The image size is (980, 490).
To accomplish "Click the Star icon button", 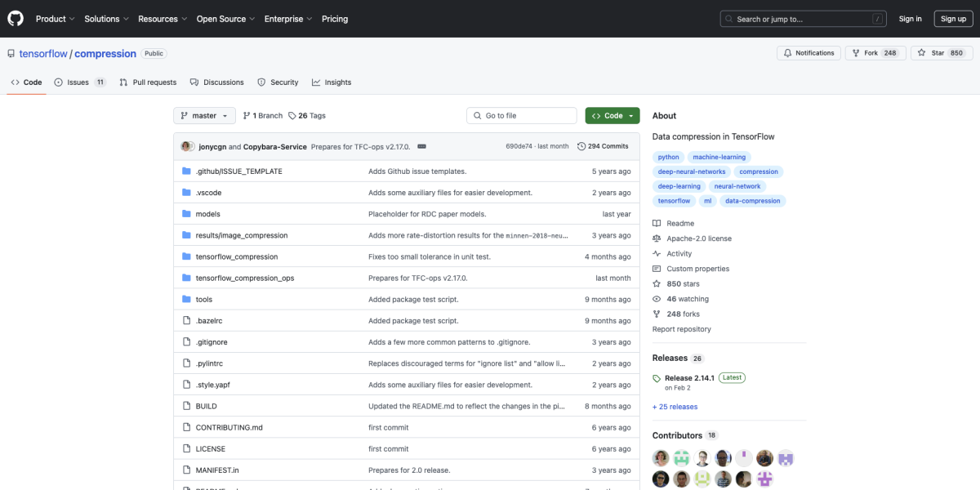I will point(921,53).
